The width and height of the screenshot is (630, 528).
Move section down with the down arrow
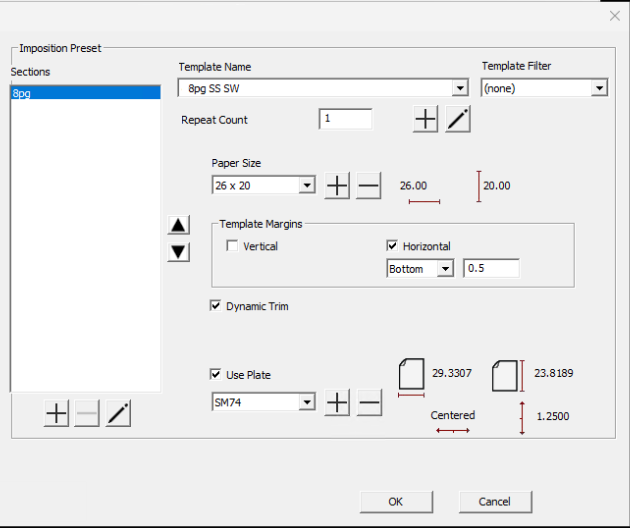click(178, 252)
